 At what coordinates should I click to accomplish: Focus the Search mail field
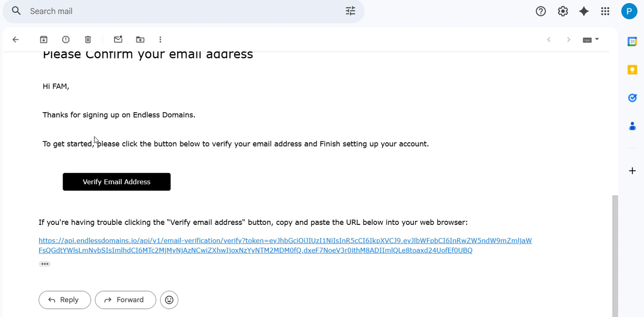[x=182, y=11]
